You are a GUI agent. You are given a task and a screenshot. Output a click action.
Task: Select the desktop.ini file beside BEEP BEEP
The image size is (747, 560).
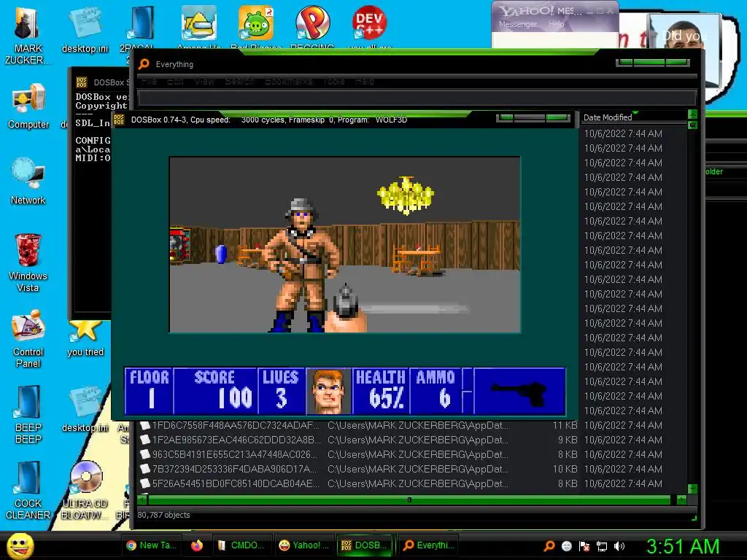point(85,408)
